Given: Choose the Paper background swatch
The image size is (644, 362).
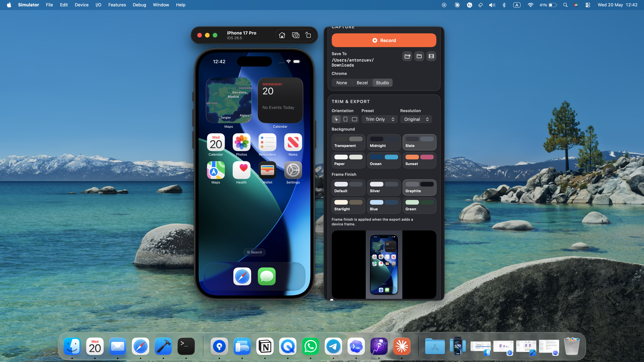Looking at the screenshot, I should tap(348, 160).
